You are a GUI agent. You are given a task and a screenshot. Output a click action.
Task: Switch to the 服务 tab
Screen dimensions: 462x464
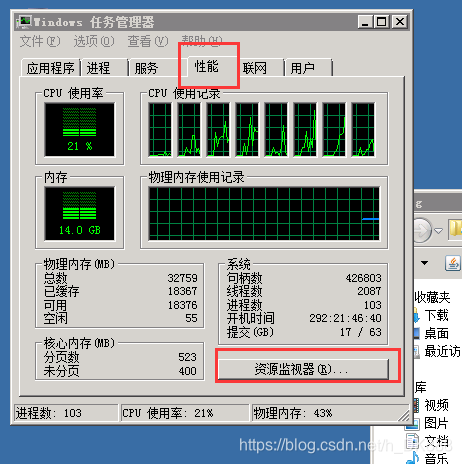153,68
